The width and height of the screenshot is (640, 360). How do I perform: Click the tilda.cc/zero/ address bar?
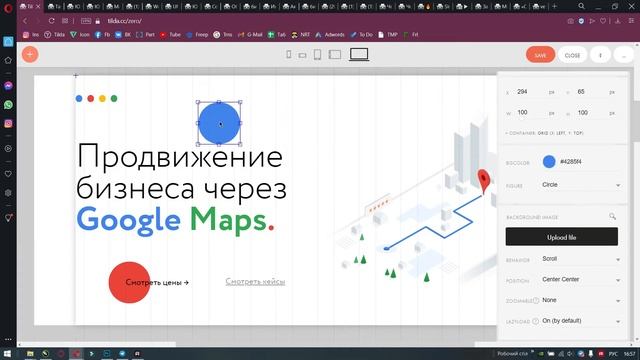(x=124, y=21)
